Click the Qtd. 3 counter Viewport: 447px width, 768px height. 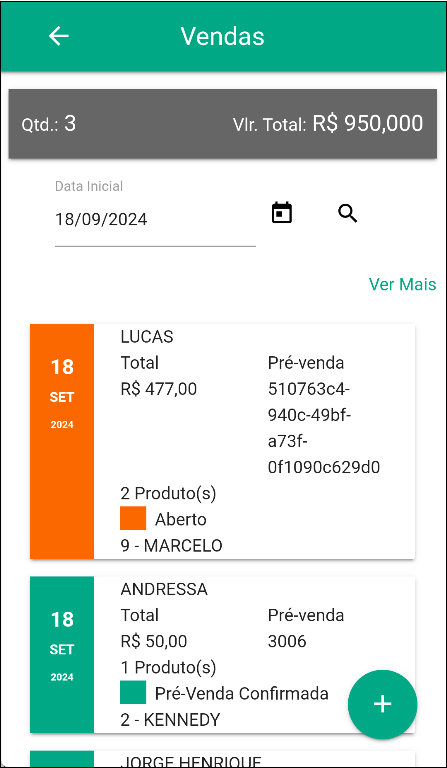[x=48, y=124]
